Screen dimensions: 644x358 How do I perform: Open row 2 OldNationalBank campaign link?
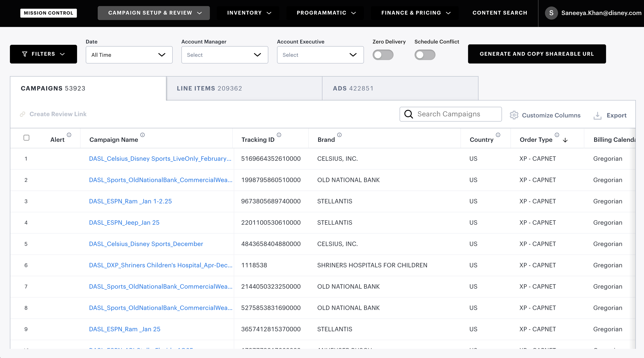(160, 180)
